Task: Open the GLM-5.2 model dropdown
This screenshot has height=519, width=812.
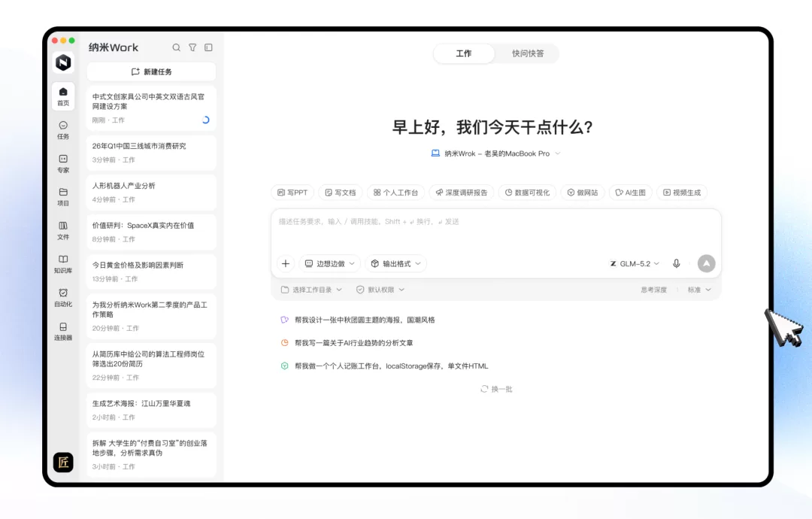Action: (x=635, y=264)
